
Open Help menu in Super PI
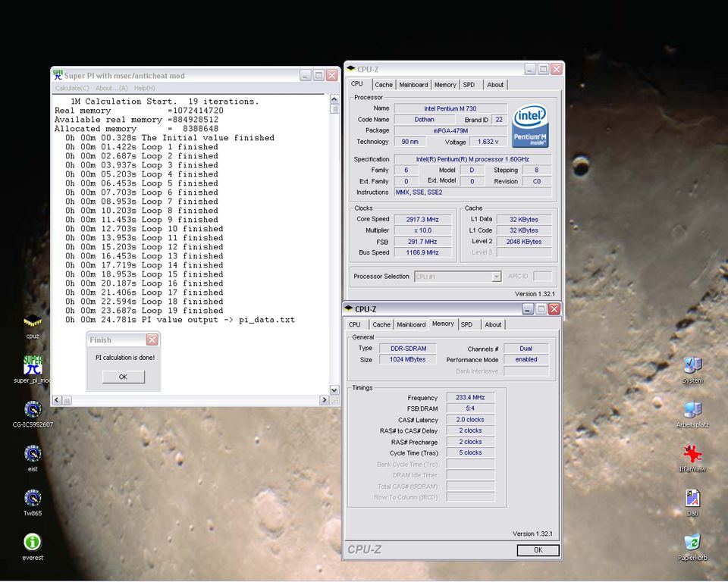(x=144, y=88)
